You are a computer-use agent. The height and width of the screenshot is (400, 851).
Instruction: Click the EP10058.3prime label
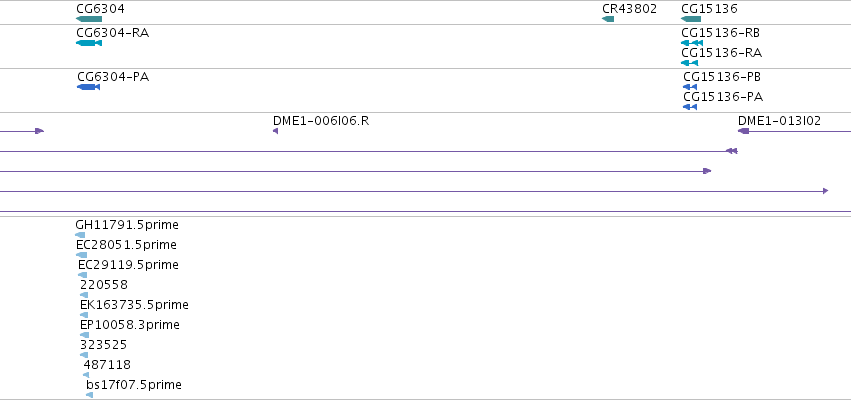point(130,325)
